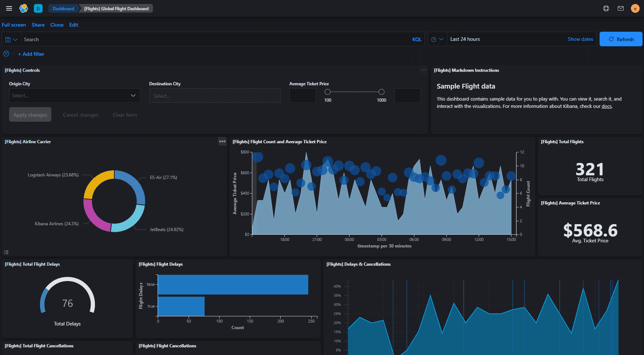This screenshot has width=644, height=355.
Task: Open the KQL query language switcher
Action: [x=417, y=39]
